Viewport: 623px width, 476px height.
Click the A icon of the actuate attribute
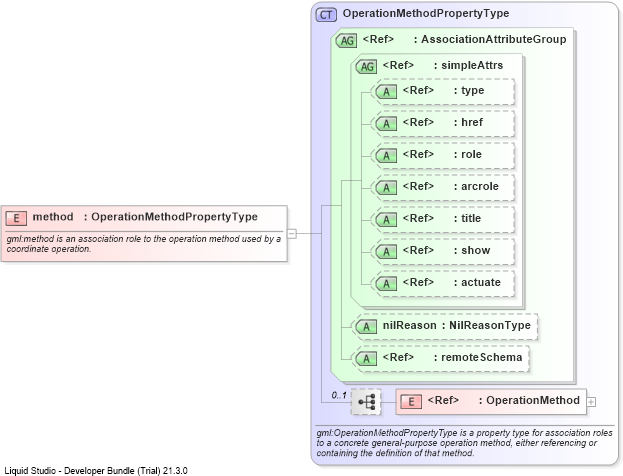[x=386, y=284]
